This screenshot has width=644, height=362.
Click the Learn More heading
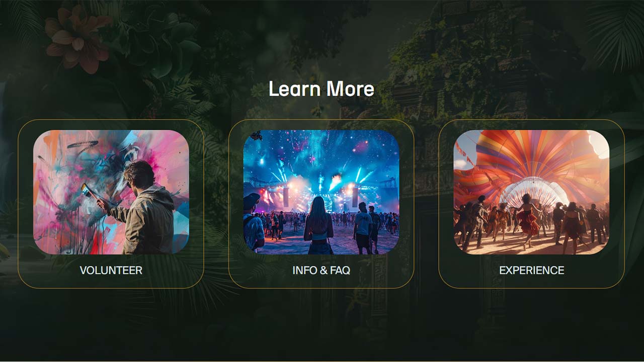point(321,89)
